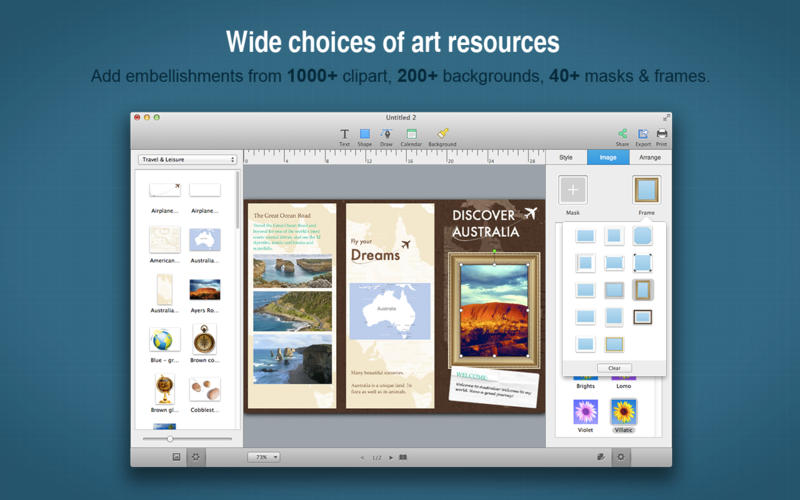Open the Travel & Leisure category dropdown

[x=187, y=159]
